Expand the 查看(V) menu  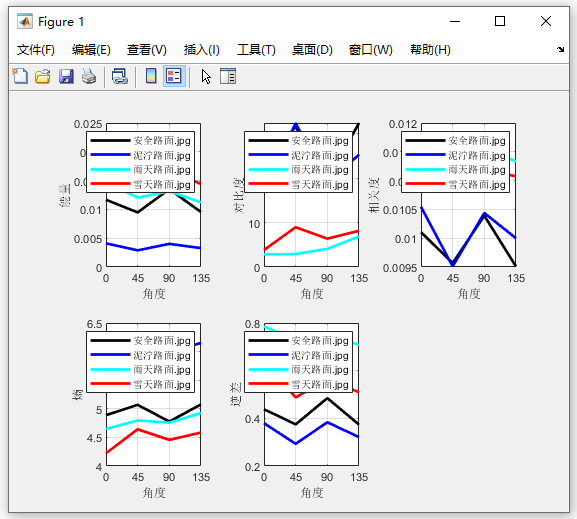click(146, 50)
